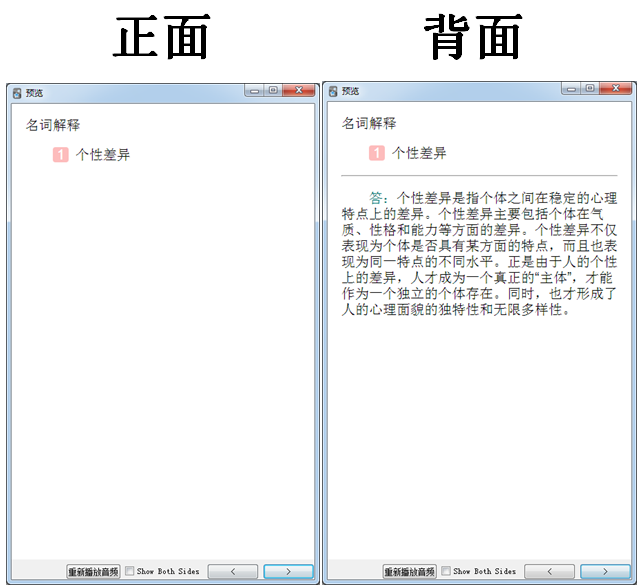Image resolution: width=643 pixels, height=586 pixels.
Task: Click the replay audio button in right 背面 window
Action: click(x=409, y=571)
